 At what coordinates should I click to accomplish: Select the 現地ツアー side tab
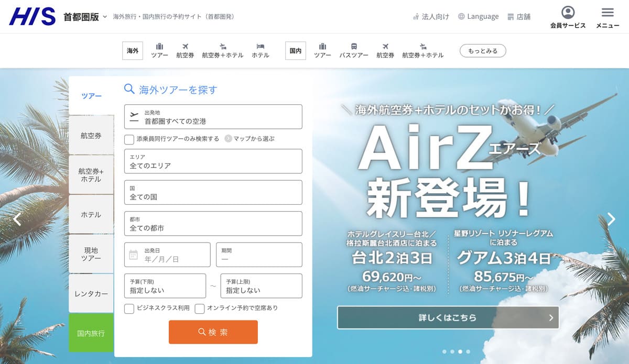click(x=91, y=254)
